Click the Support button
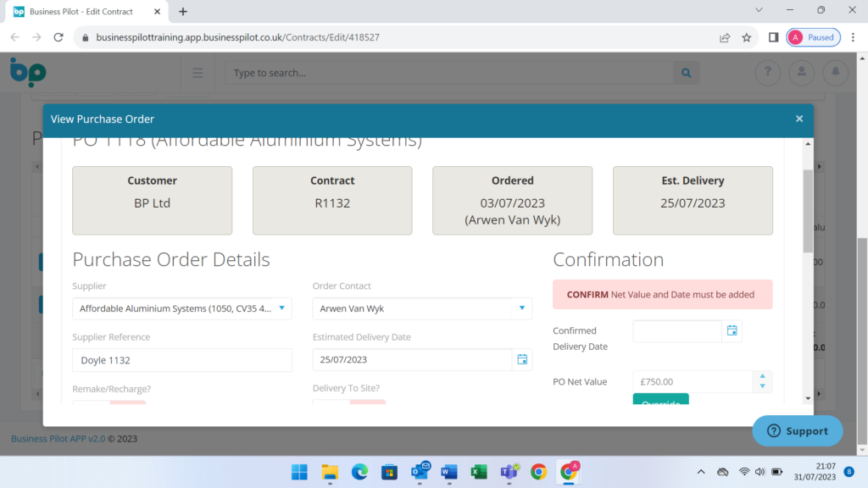The width and height of the screenshot is (868, 488). (798, 430)
